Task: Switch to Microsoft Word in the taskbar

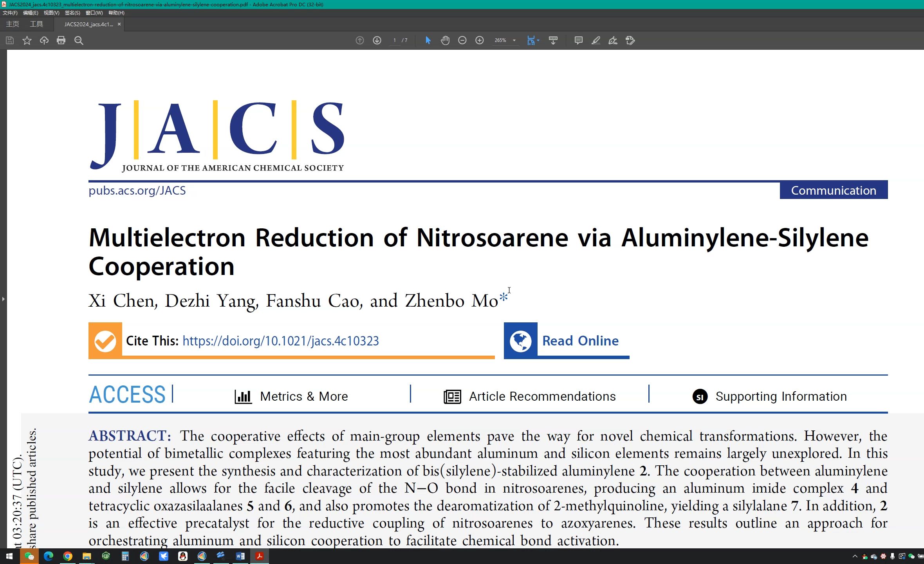Action: [x=240, y=556]
